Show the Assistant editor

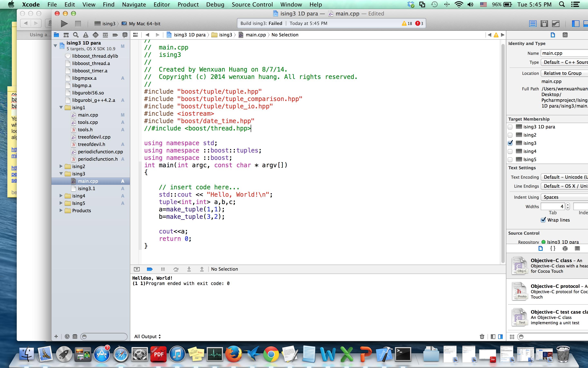point(544,24)
